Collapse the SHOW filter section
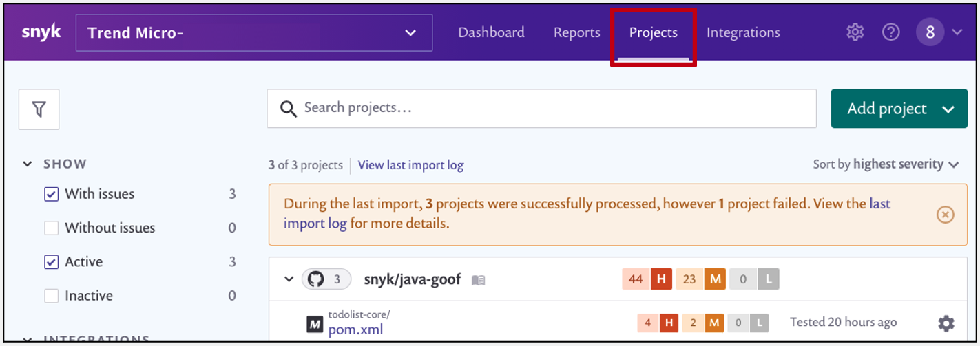Image resolution: width=980 pixels, height=346 pixels. 28,164
